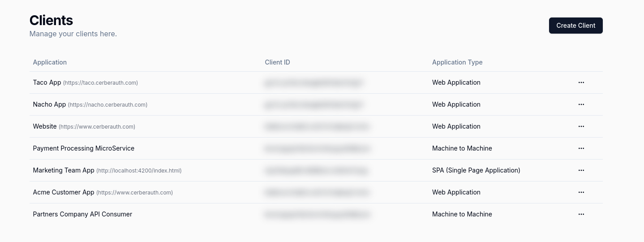Viewport: 644px width, 242px height.
Task: Click the SPA (Single Page Application) type cell
Action: [476, 170]
